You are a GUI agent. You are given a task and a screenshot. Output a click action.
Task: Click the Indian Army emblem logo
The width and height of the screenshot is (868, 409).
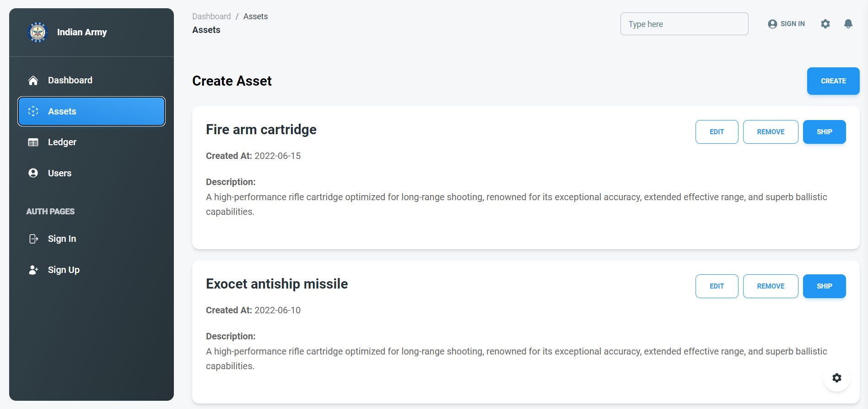pyautogui.click(x=38, y=32)
